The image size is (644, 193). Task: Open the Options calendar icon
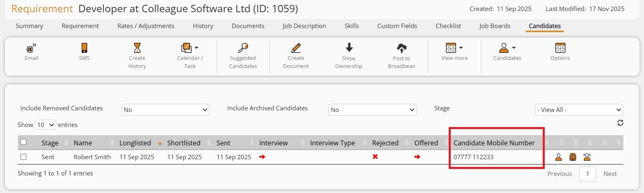click(x=560, y=48)
